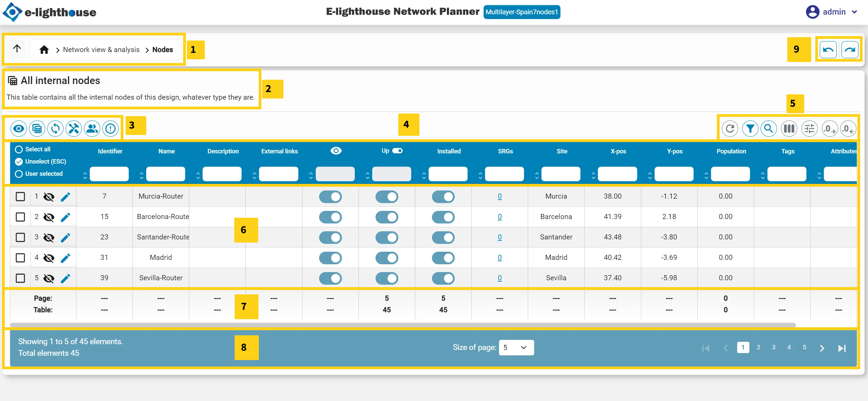Go to page 3 in pagination
868x401 pixels.
click(x=774, y=347)
